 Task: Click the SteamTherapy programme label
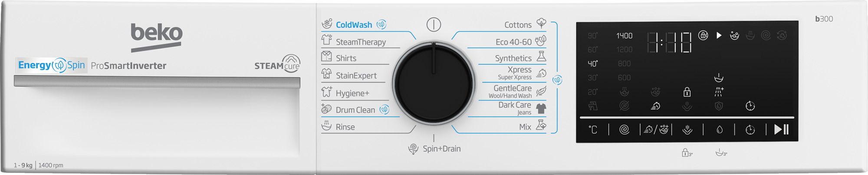pyautogui.click(x=361, y=42)
